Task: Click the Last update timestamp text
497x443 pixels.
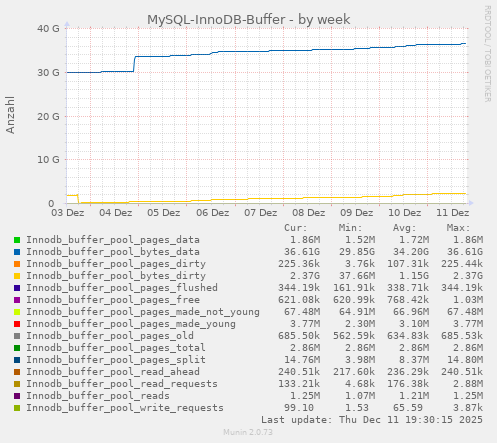Action: (372, 420)
